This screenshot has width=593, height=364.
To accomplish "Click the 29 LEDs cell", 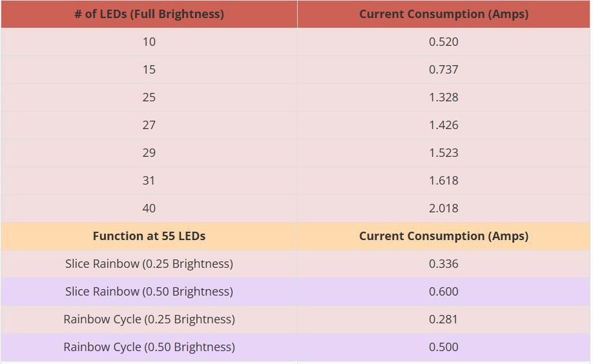I will [149, 153].
